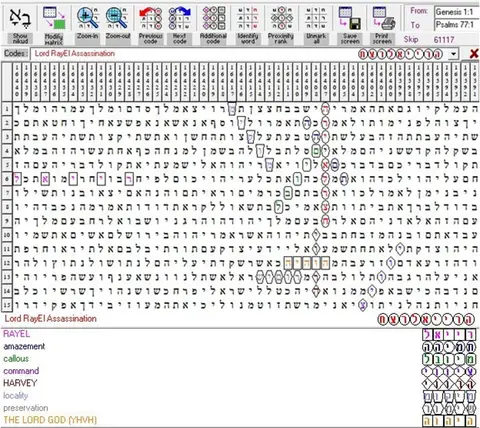This screenshot has height=428, width=480.
Task: Click the Show nikud label button
Action: 20,39
